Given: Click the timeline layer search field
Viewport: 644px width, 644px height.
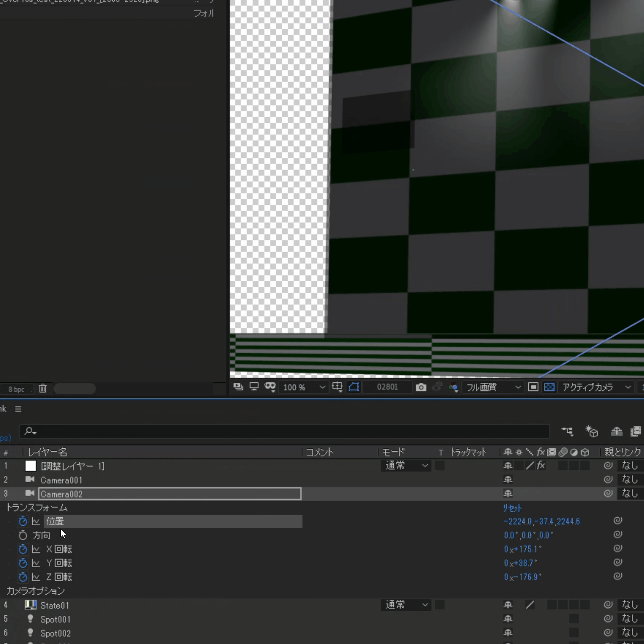Looking at the screenshot, I should [284, 431].
